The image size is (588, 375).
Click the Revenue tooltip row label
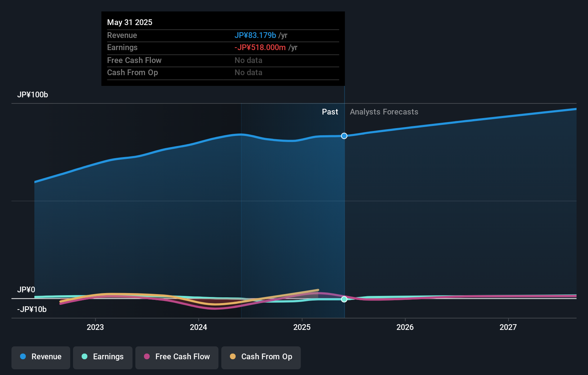[122, 35]
